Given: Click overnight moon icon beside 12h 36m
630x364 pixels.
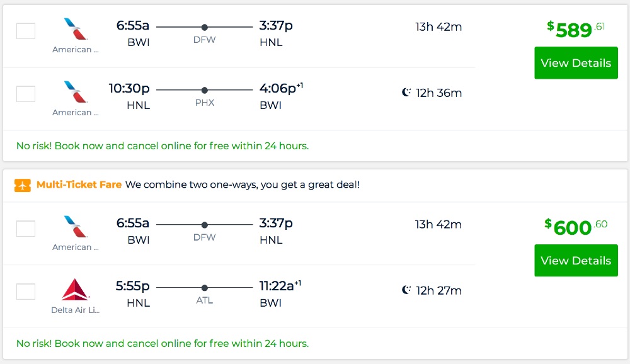Looking at the screenshot, I should [406, 93].
